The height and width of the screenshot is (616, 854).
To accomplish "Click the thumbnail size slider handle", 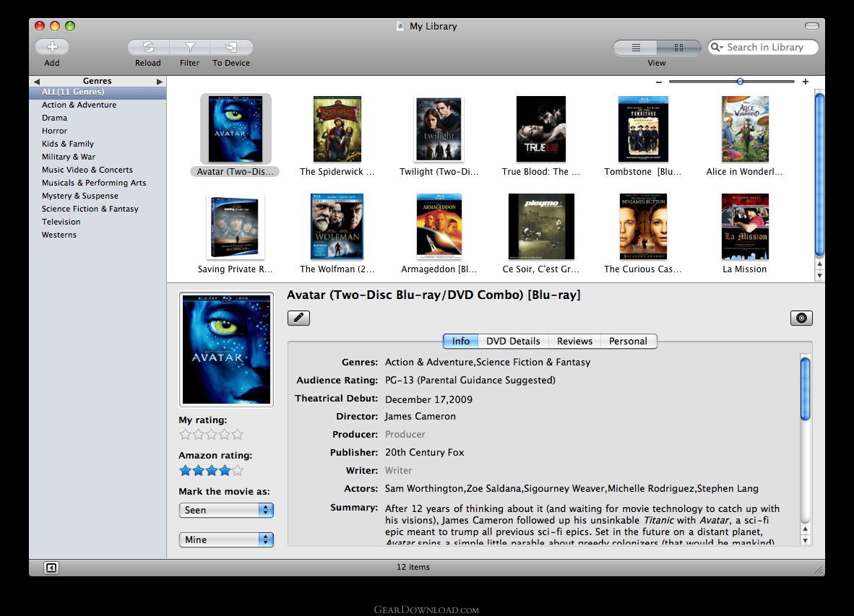I will pos(740,82).
